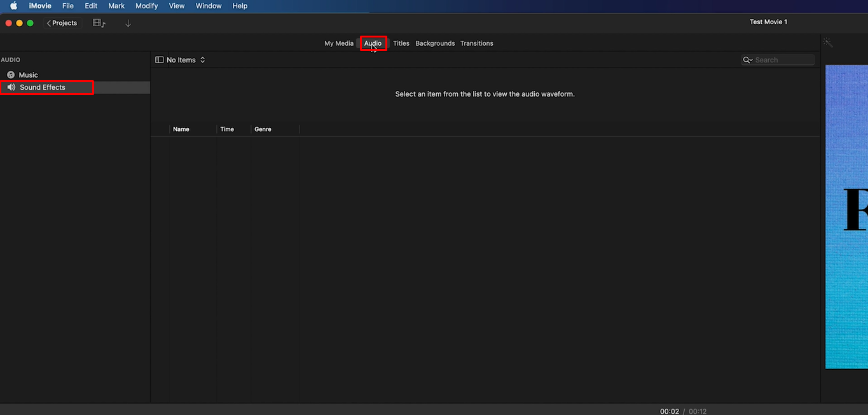Screen dimensions: 868x415
Task: Open the View menu
Action: click(x=177, y=6)
